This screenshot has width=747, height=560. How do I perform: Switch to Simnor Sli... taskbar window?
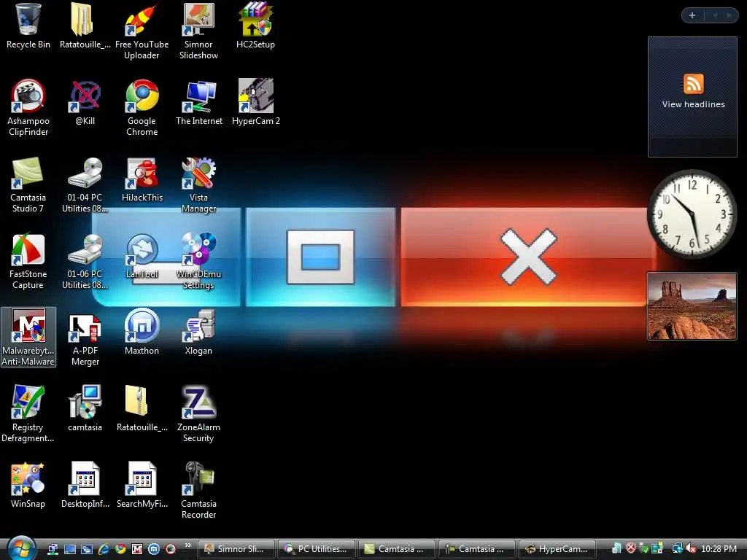(236, 549)
